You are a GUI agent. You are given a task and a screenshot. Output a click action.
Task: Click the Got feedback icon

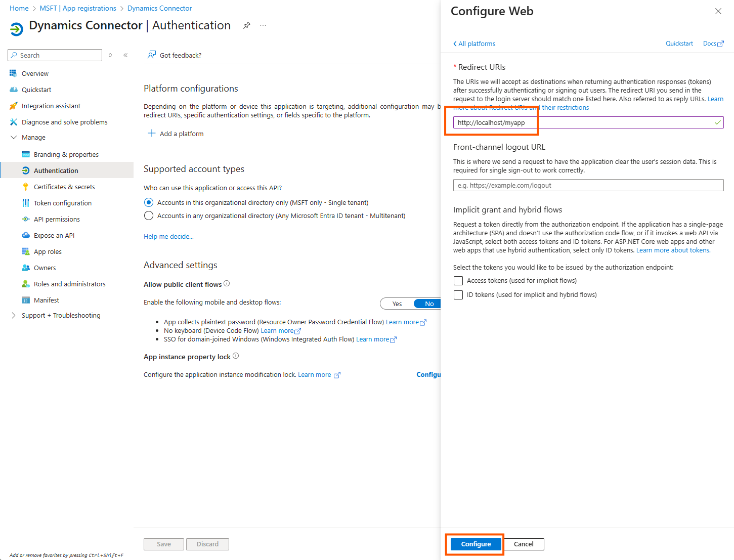151,55
